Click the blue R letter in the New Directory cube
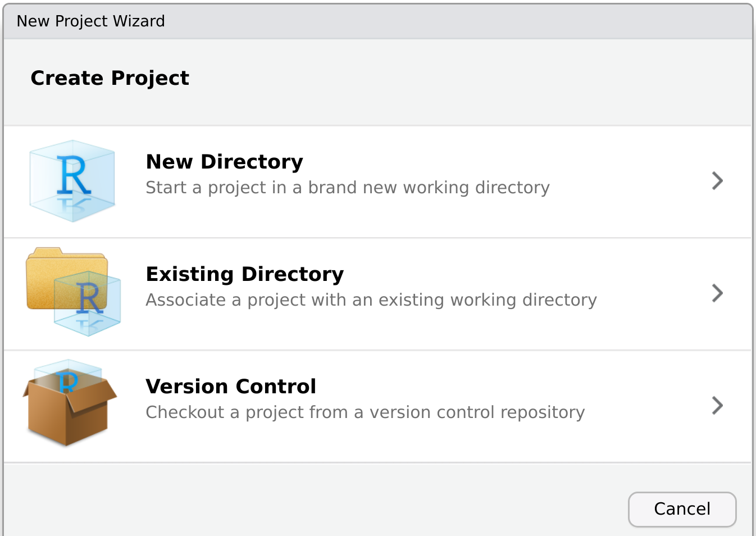The height and width of the screenshot is (536, 756). point(73,175)
